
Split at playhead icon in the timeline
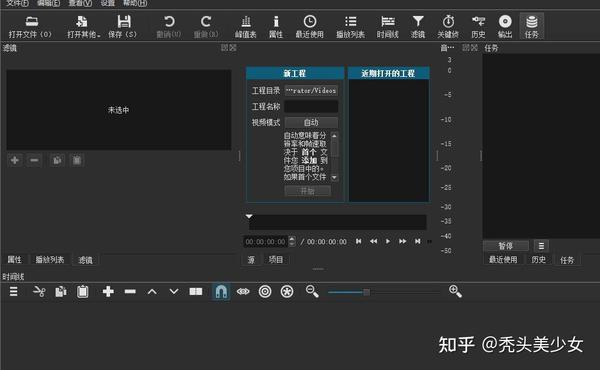pyautogui.click(x=196, y=292)
